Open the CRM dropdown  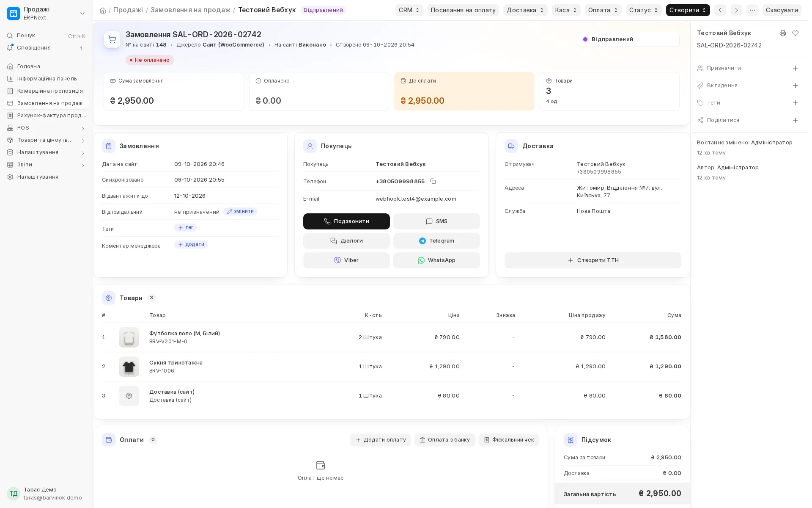click(x=409, y=10)
